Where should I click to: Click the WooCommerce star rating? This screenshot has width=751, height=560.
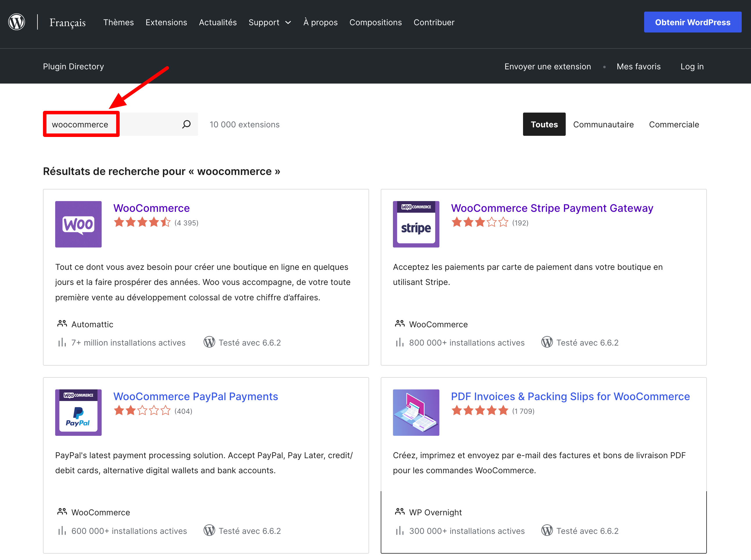(x=142, y=222)
